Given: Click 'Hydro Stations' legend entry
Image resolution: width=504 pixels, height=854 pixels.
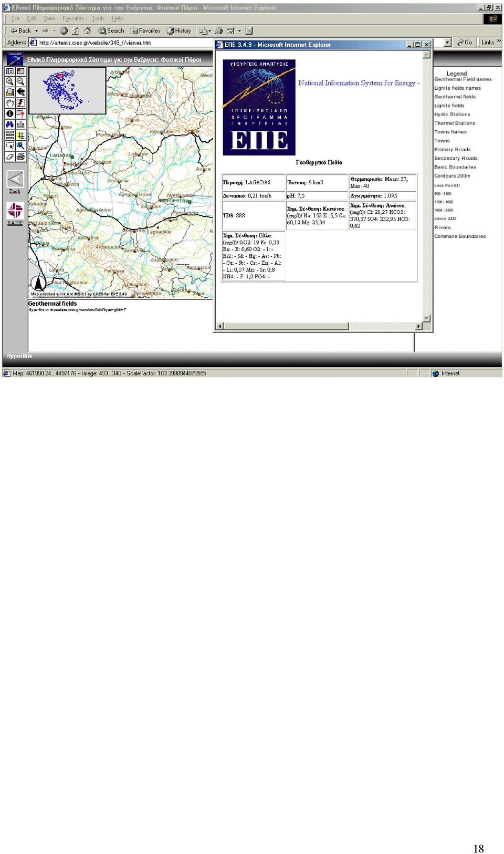Looking at the screenshot, I should pos(452,114).
